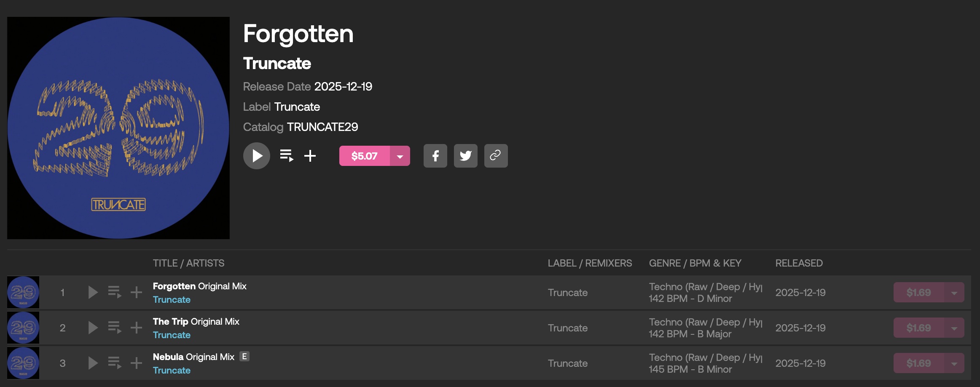Viewport: 980px width, 387px height.
Task: Expand purchase options for Nebula track
Action: coord(954,363)
